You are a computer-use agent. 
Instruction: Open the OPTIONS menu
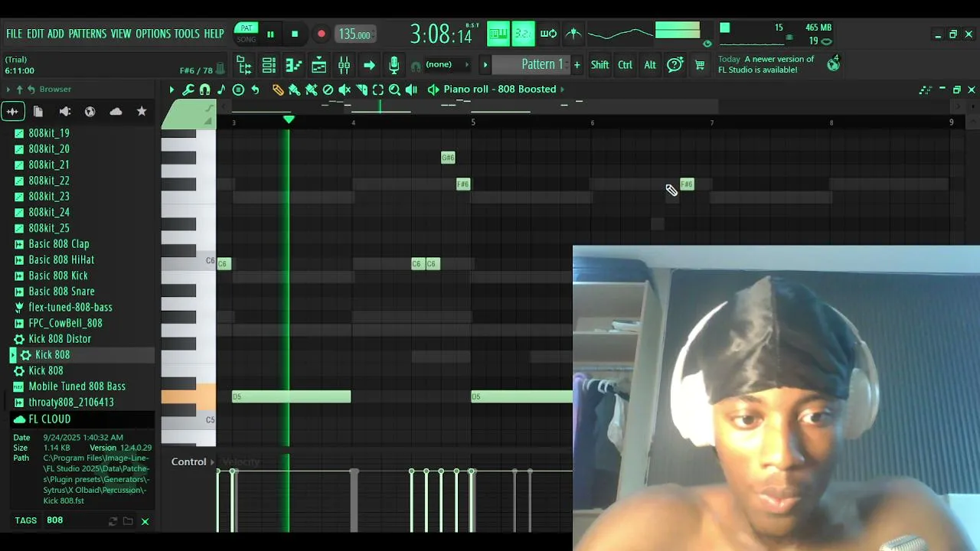153,34
